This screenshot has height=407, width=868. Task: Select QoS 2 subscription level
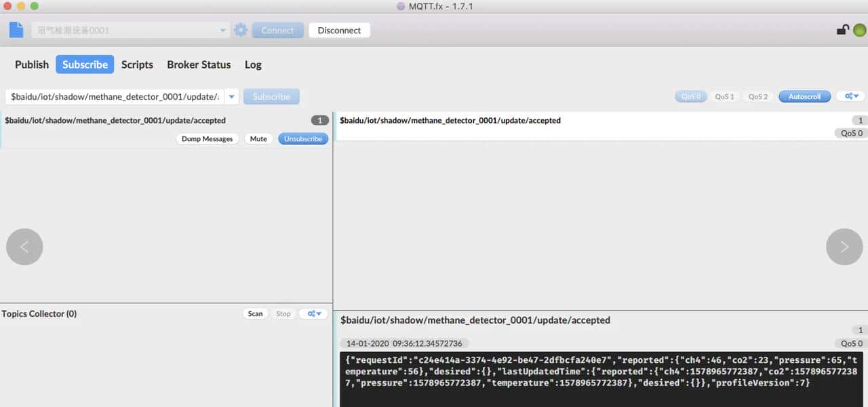tap(758, 96)
